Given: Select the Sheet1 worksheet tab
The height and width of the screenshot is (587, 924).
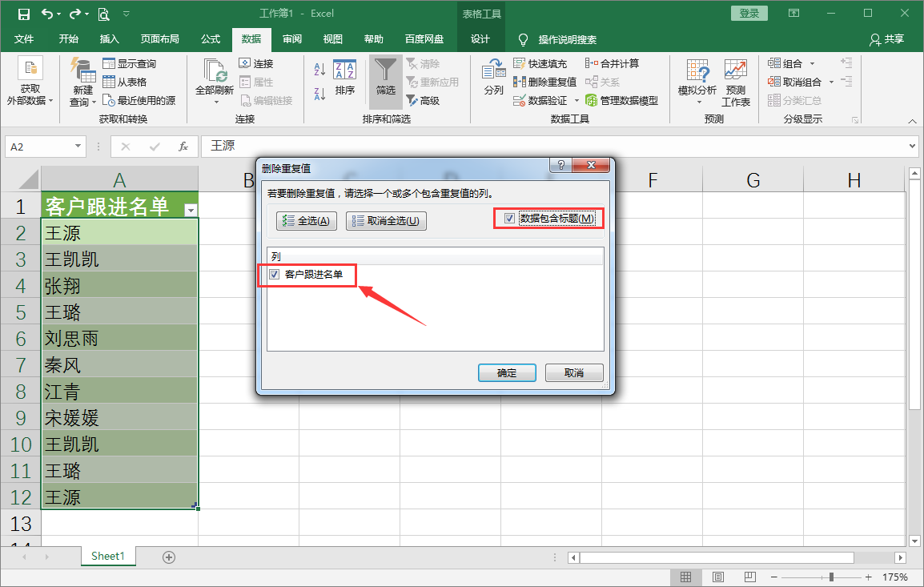Looking at the screenshot, I should click(108, 555).
